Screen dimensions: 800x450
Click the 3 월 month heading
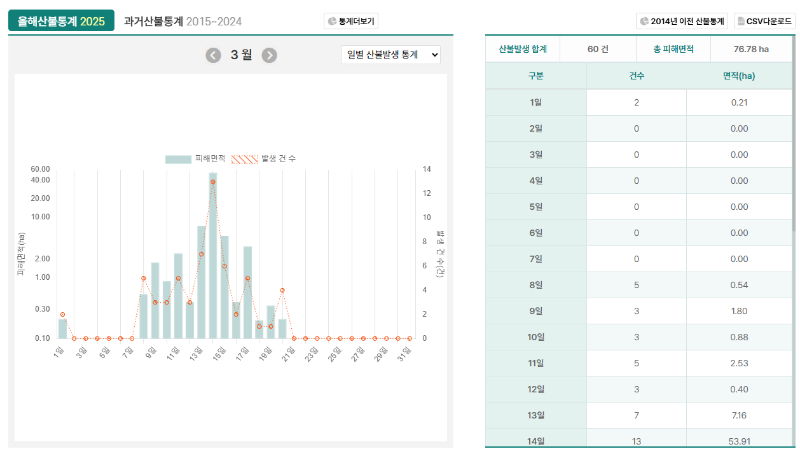click(x=241, y=55)
